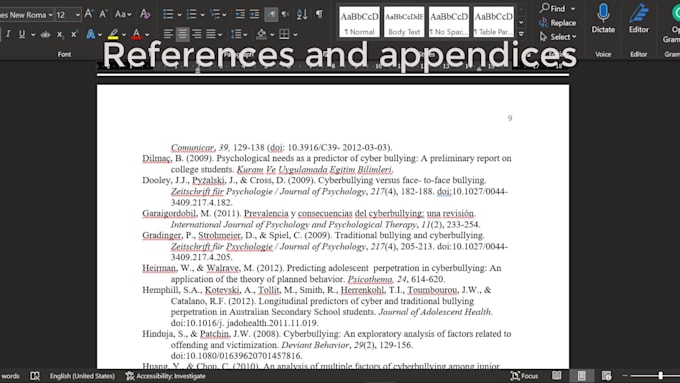Open the font name dropdown
Viewport: 680px width, 383px height.
click(x=50, y=15)
